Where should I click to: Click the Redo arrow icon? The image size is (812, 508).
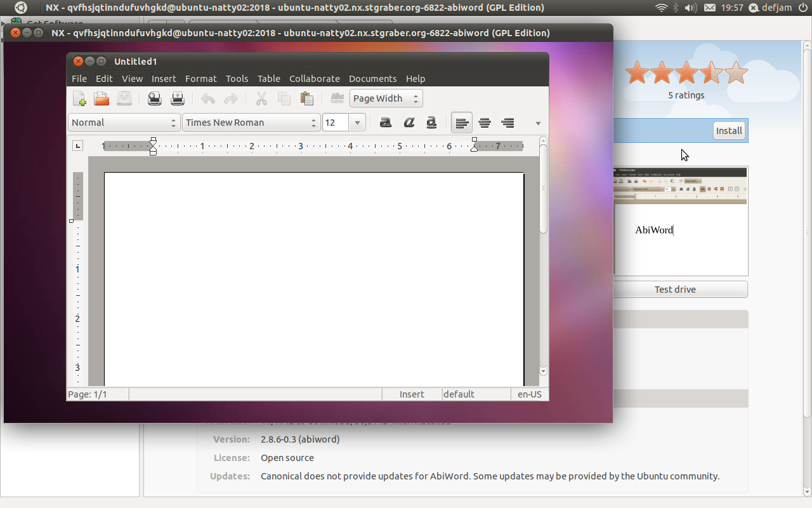231,98
